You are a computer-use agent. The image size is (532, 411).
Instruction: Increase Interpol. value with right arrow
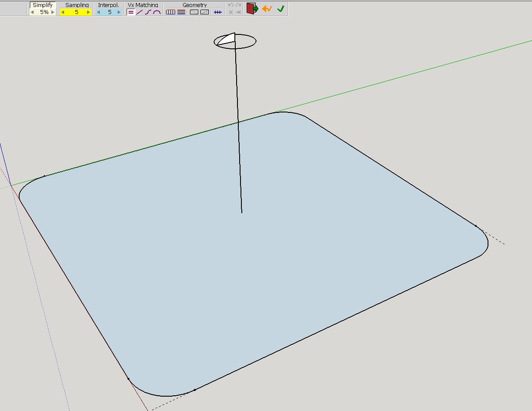[119, 12]
